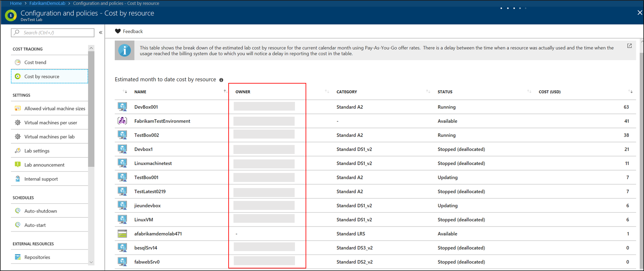The height and width of the screenshot is (271, 644).
Task: Open the Internal support menu item
Action: [x=50, y=179]
